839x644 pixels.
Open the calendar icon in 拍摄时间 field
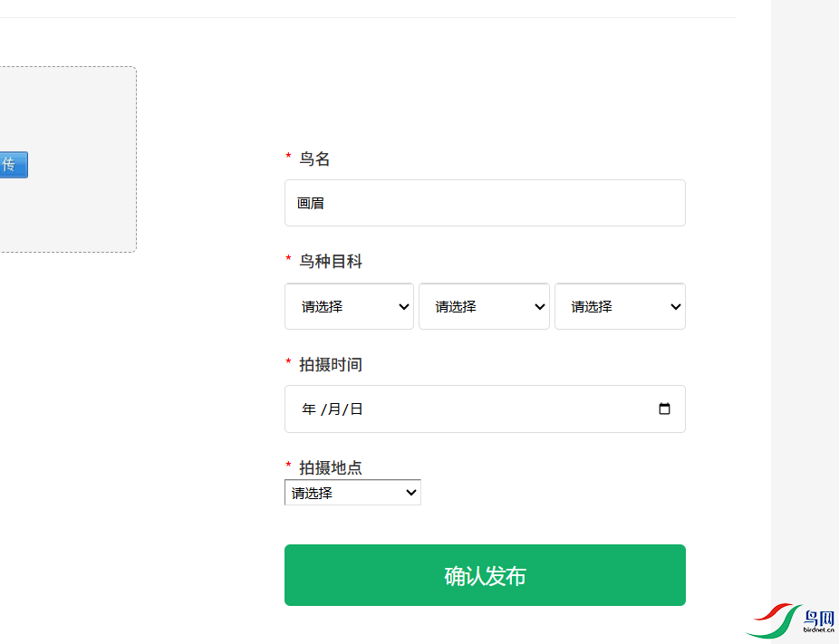click(x=664, y=409)
